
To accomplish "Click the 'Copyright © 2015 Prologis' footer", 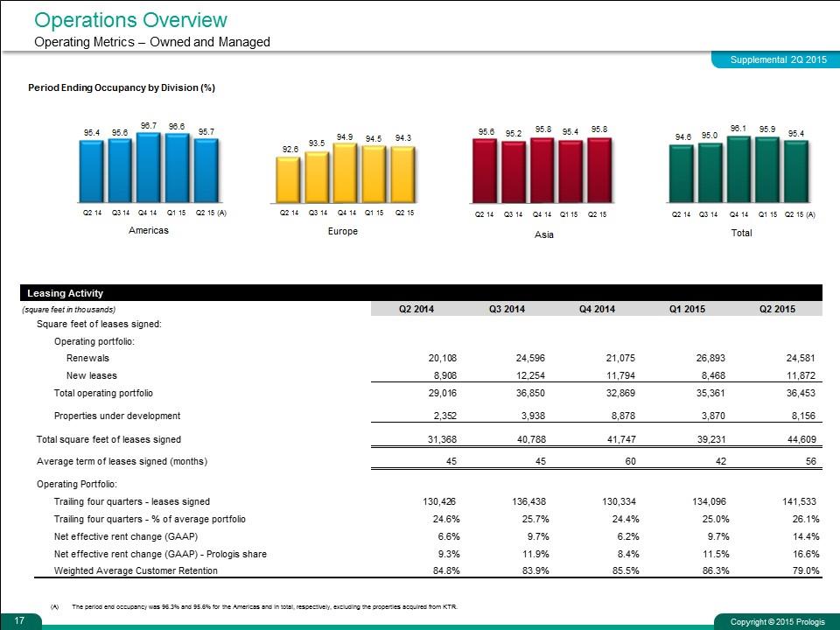I will coord(778,622).
